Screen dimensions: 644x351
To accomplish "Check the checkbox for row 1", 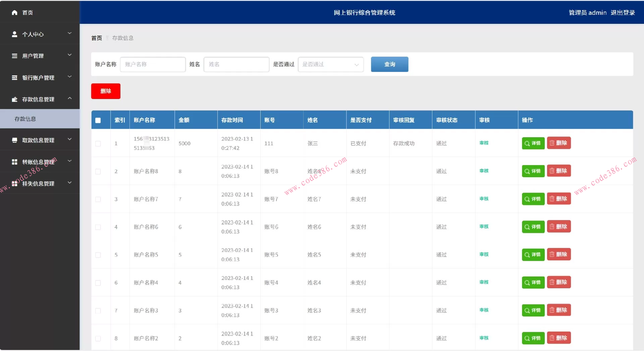I will tap(98, 144).
